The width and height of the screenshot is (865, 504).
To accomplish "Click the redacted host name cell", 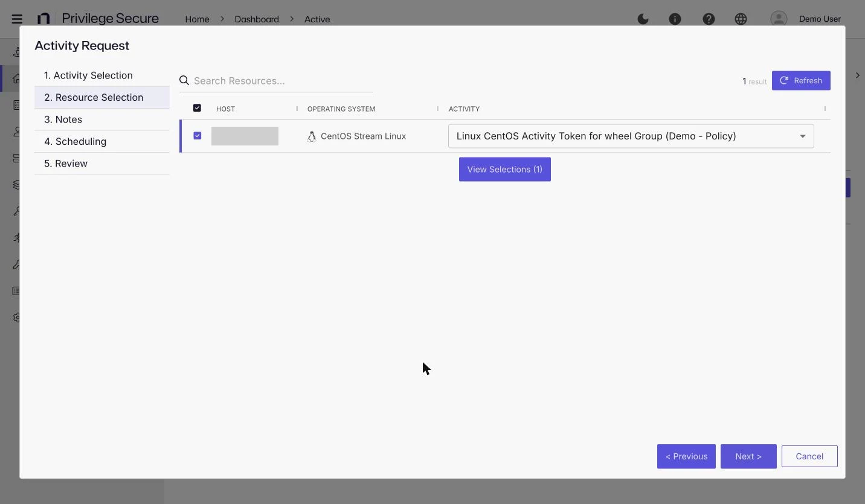I will 245,136.
